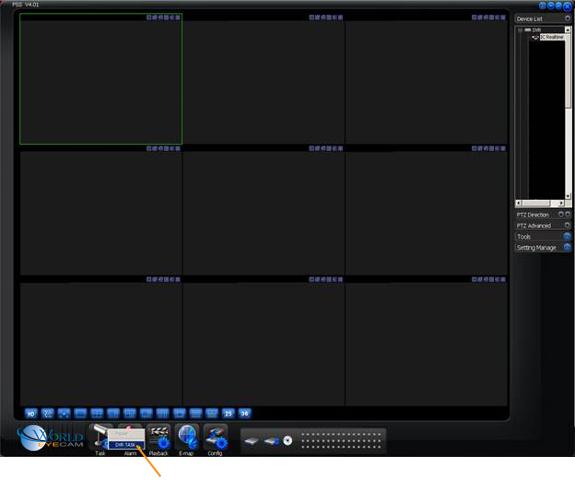
Task: Click the first hard drive status icon
Action: tap(252, 441)
